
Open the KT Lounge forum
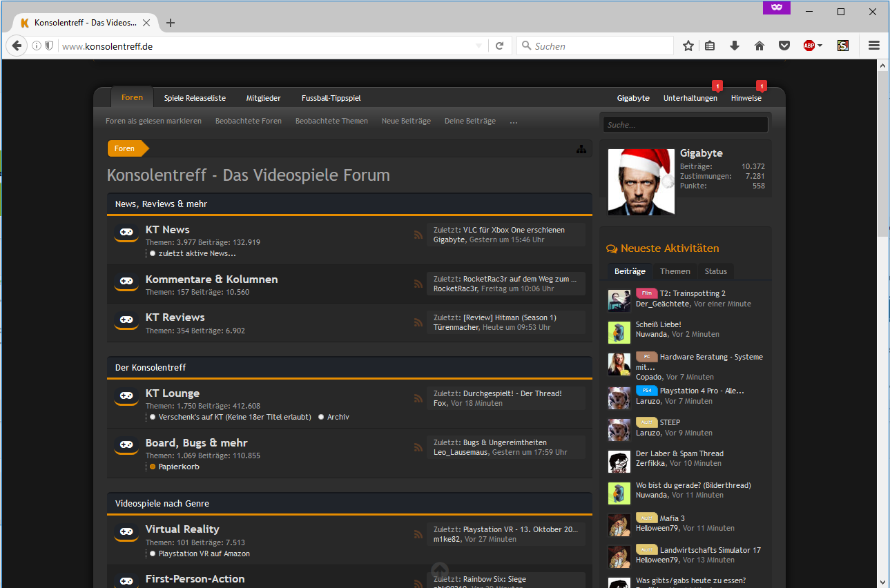click(x=173, y=393)
